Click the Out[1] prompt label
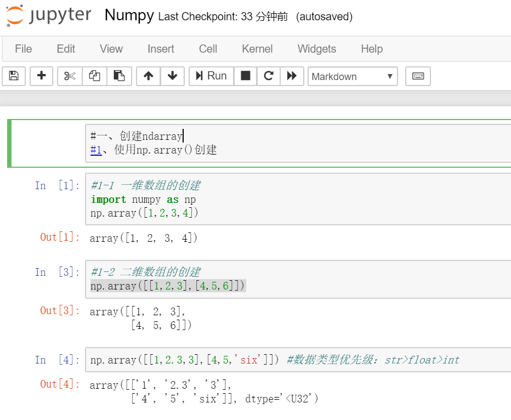 (x=60, y=237)
